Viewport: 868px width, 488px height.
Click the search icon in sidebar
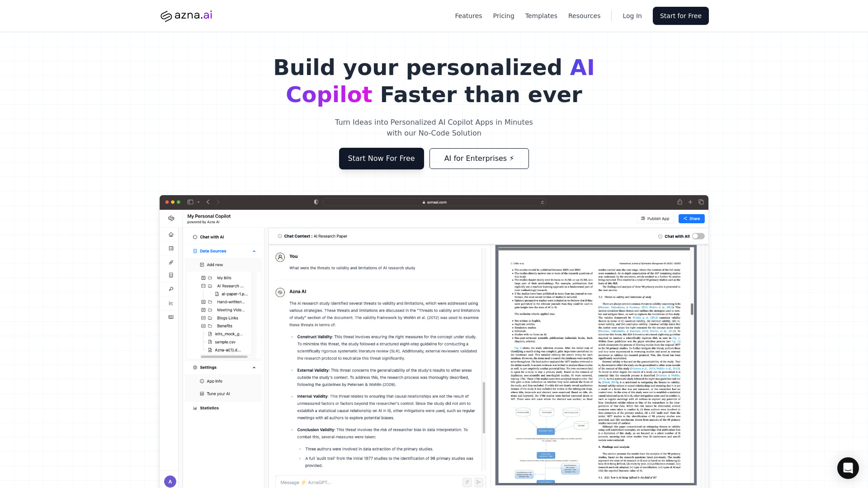[x=171, y=289]
